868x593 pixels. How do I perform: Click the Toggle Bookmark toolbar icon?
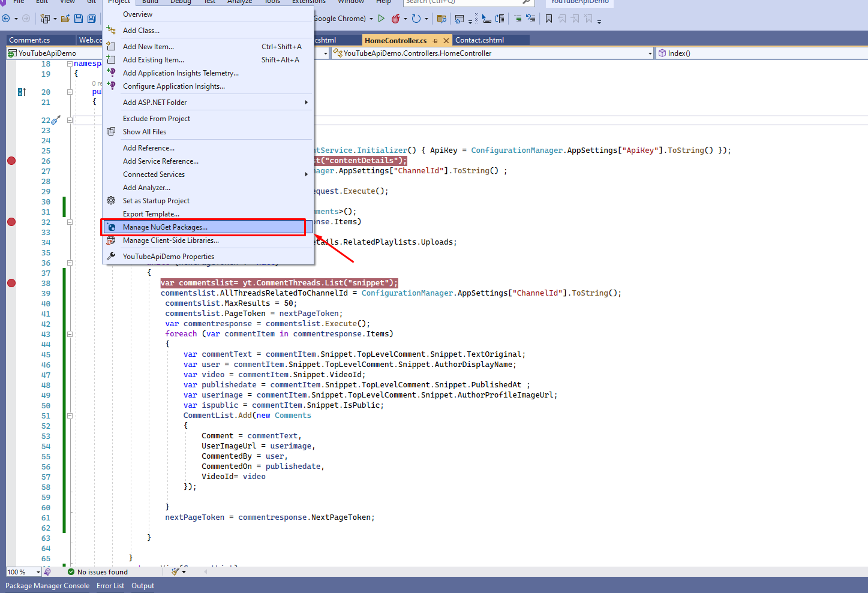coord(548,19)
